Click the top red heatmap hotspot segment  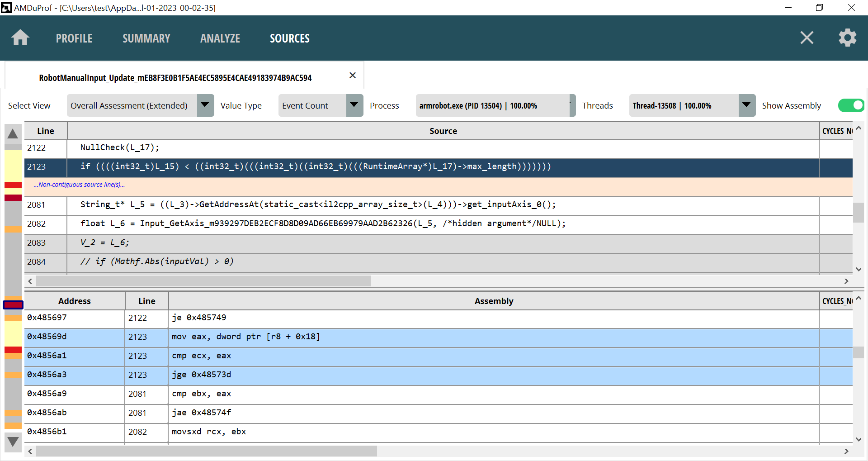coord(13,185)
